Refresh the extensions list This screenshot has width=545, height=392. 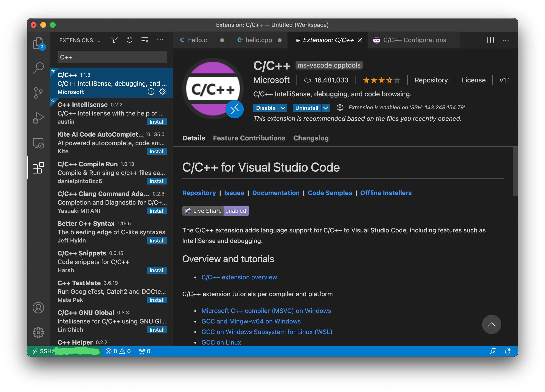(x=130, y=40)
